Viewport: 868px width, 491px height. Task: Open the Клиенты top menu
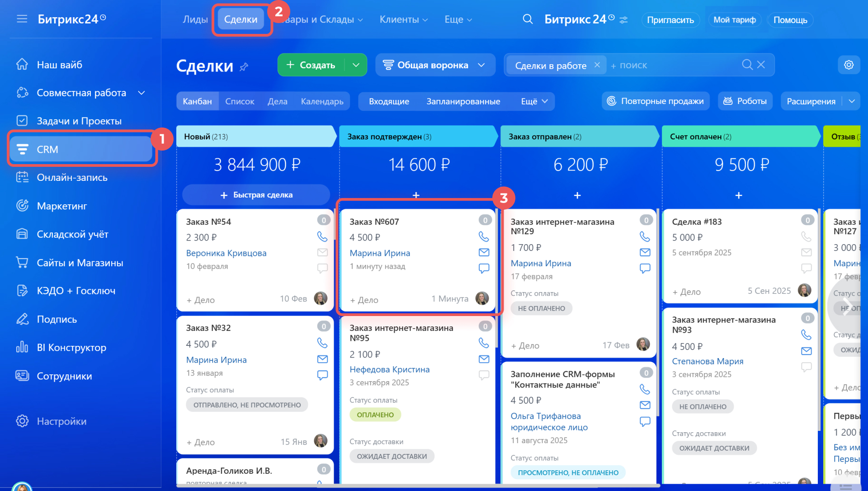(403, 19)
